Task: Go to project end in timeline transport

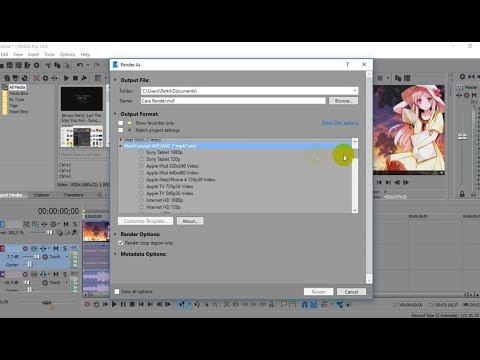Action: [150, 304]
